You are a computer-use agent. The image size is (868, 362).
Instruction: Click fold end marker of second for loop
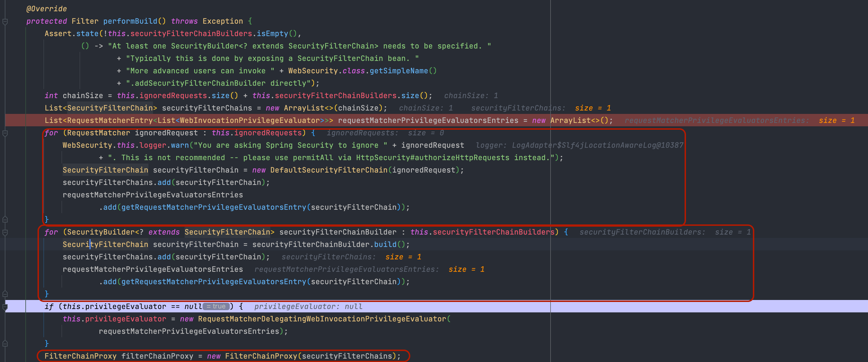pos(5,294)
